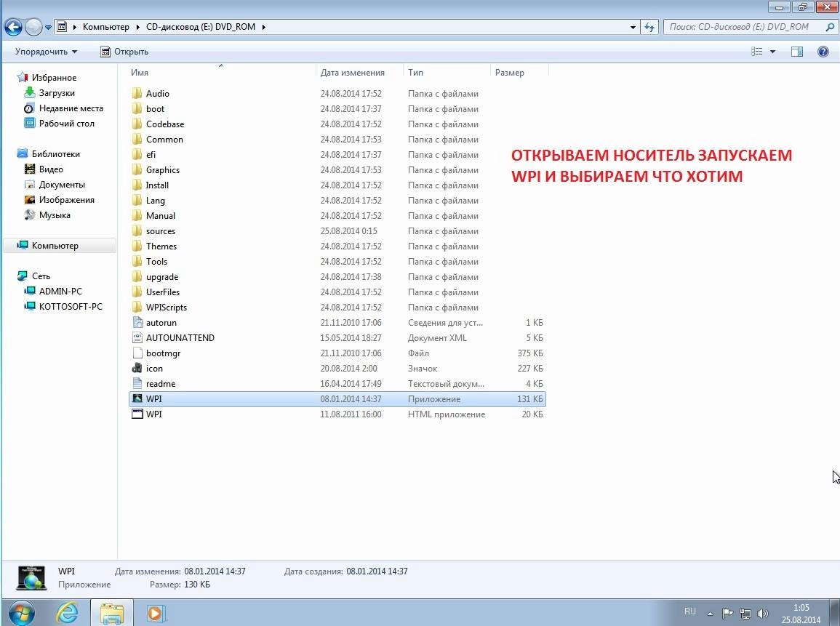Select the Common folder icon
840x626 pixels.
coord(137,139)
